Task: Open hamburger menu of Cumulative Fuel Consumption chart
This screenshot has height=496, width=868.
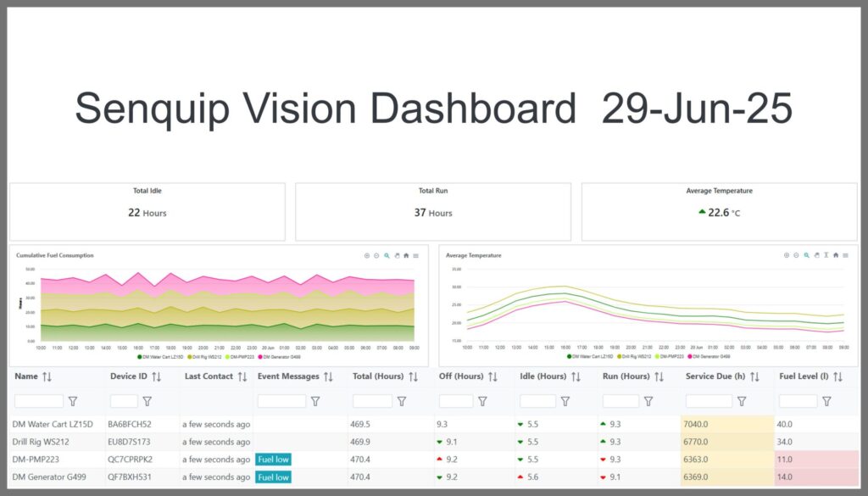Action: [415, 256]
